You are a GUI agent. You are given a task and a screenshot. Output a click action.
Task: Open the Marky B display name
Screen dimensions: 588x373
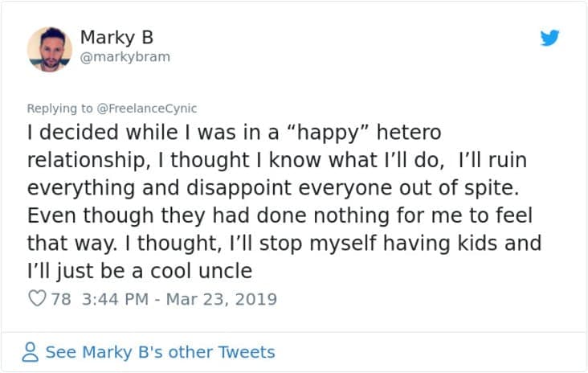(116, 38)
